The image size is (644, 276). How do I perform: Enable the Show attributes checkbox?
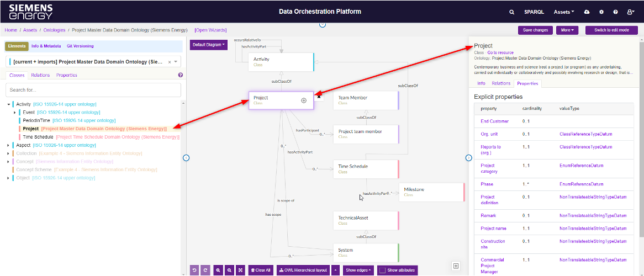point(382,270)
